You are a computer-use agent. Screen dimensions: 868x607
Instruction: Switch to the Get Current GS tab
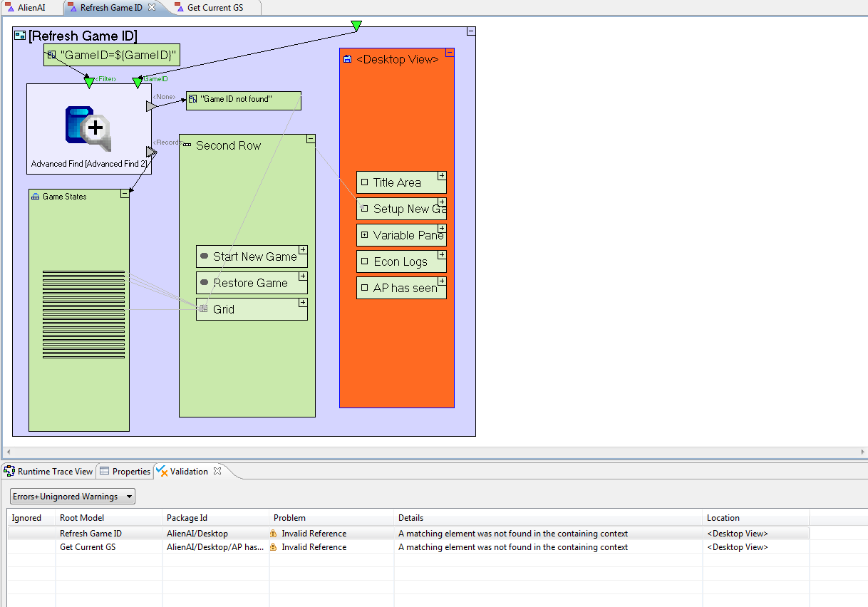214,8
